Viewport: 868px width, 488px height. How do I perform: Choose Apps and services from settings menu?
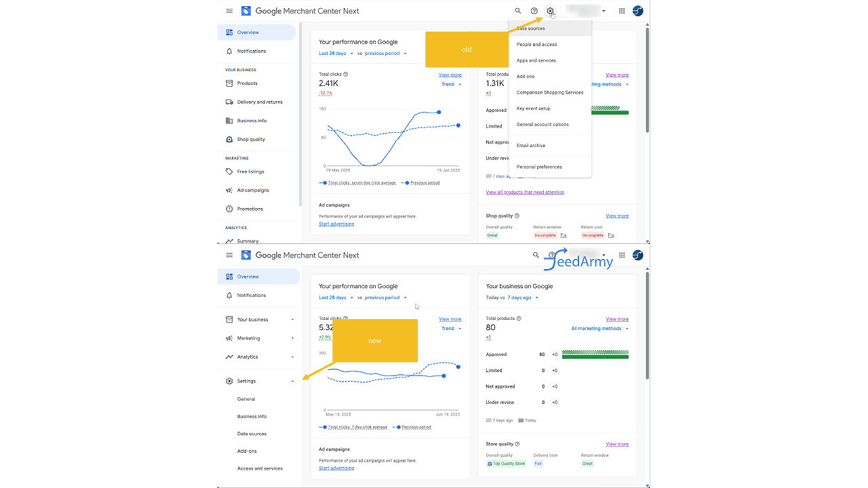(550, 60)
